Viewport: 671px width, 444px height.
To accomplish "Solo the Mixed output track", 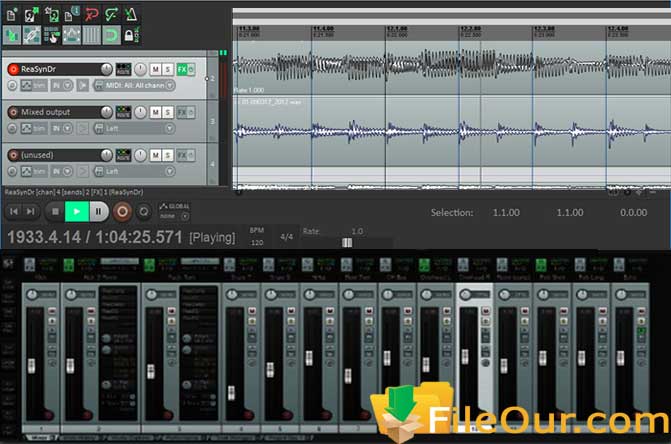I will pos(168,112).
